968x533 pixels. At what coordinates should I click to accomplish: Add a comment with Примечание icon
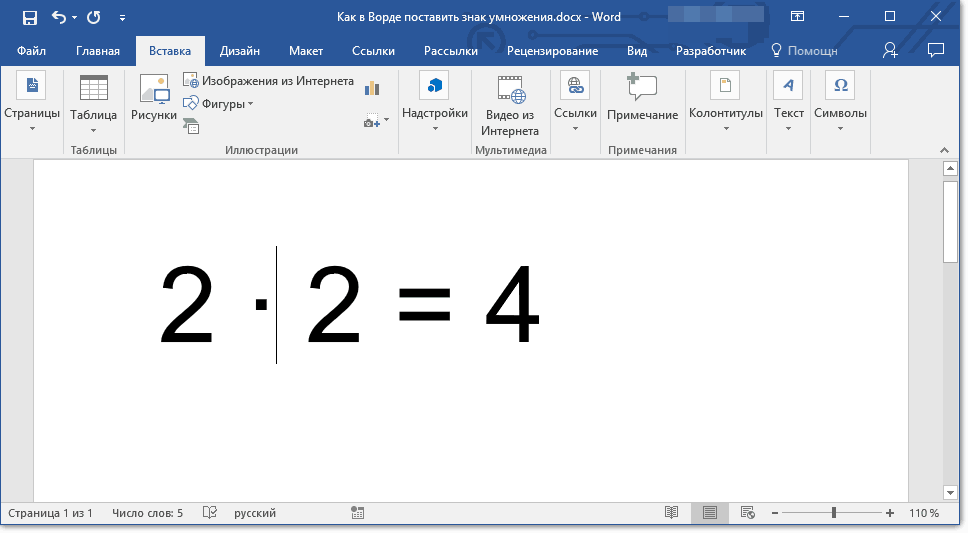point(642,98)
